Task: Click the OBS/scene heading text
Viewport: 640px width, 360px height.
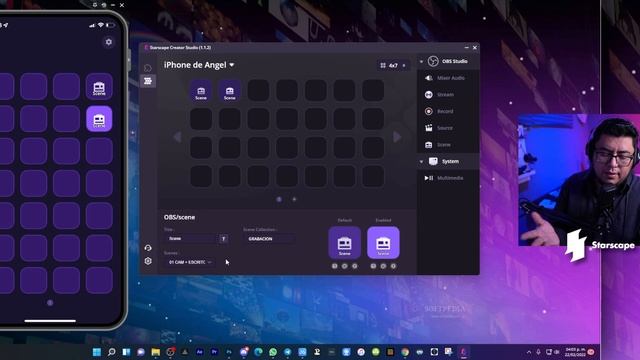Action: coord(179,217)
